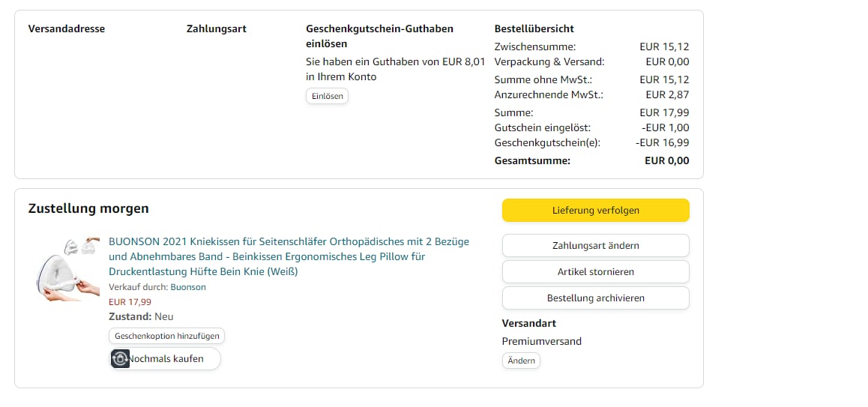Click Zahlungsart ändern button
The height and width of the screenshot is (407, 868).
click(595, 245)
